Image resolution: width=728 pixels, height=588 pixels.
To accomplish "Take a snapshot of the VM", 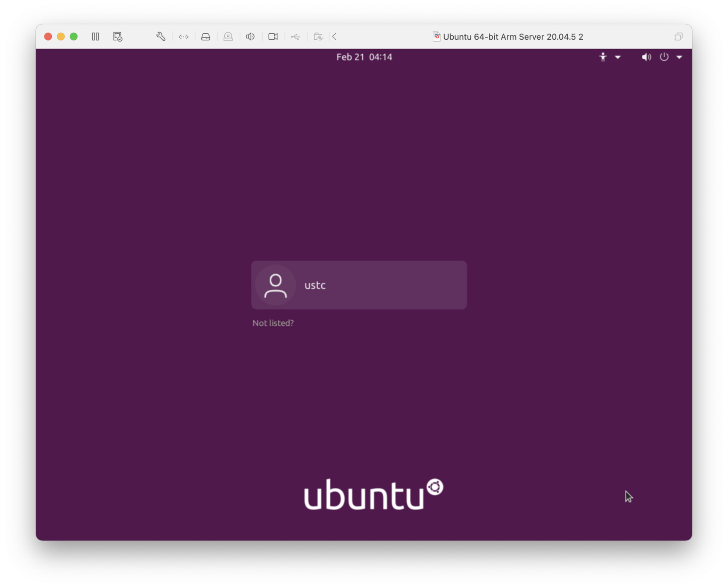I will (117, 37).
